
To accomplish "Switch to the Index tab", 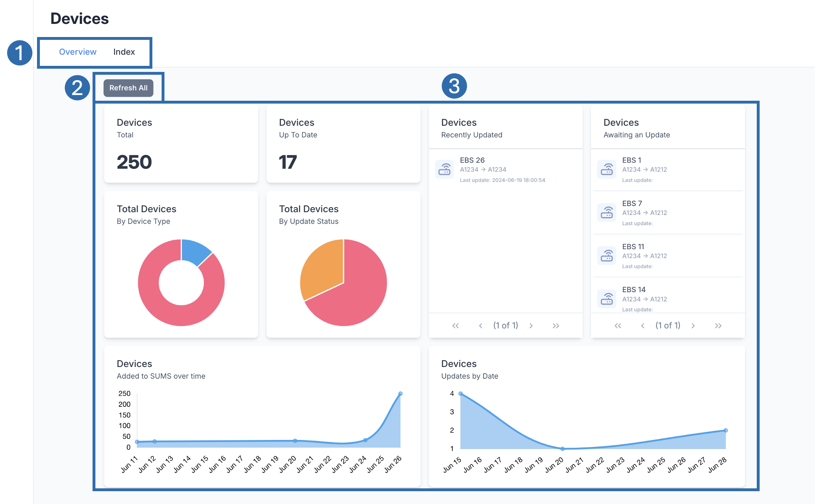I will pyautogui.click(x=124, y=52).
